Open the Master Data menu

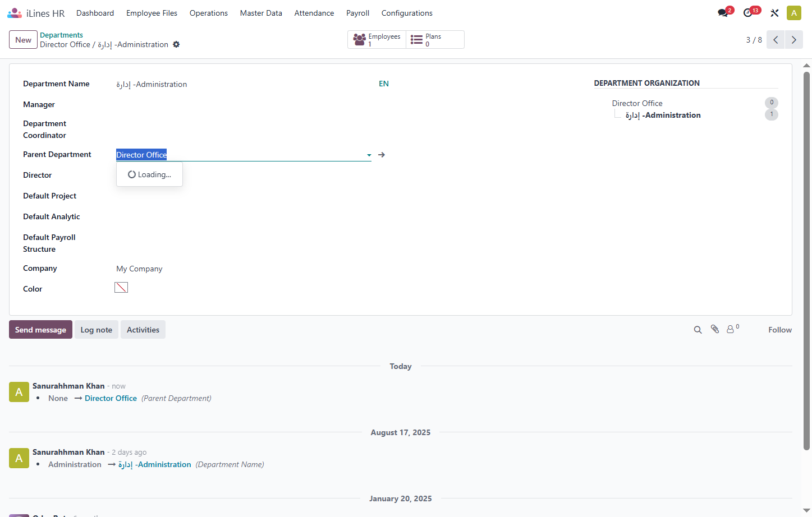pos(261,13)
